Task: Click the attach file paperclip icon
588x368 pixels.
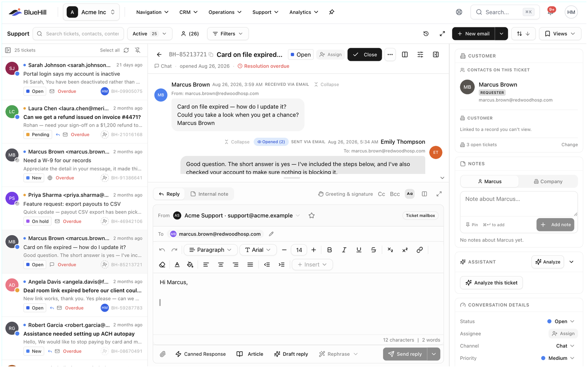Action: tap(163, 354)
